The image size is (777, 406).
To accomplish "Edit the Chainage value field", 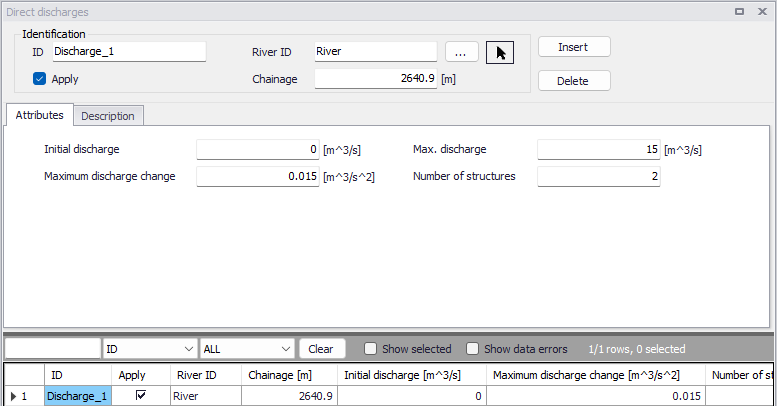I will (376, 79).
